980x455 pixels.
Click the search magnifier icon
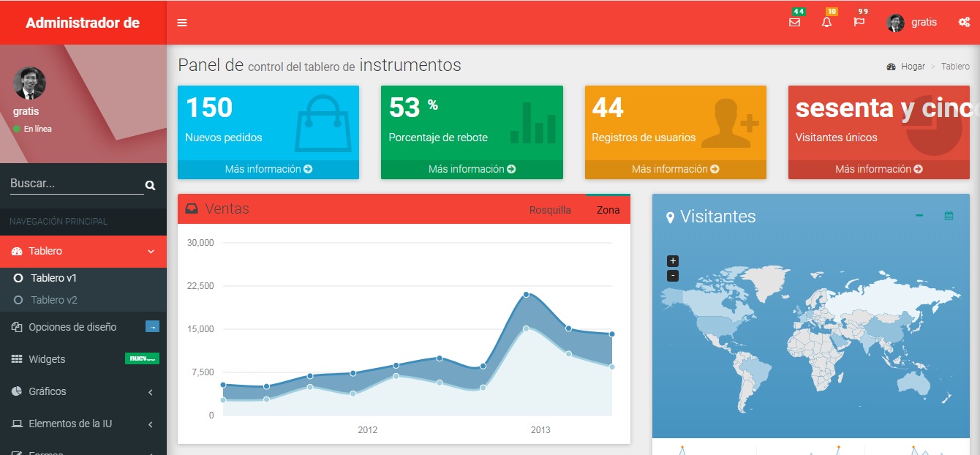click(150, 185)
